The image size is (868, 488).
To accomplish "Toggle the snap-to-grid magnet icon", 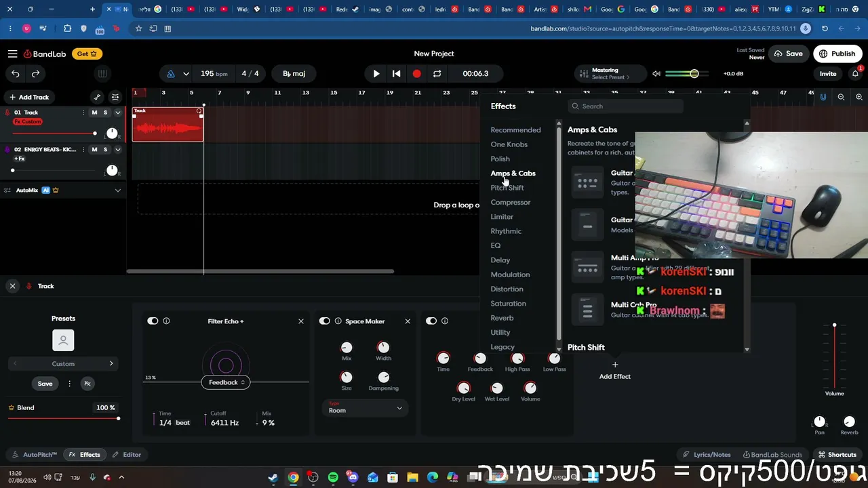I will coord(823,97).
